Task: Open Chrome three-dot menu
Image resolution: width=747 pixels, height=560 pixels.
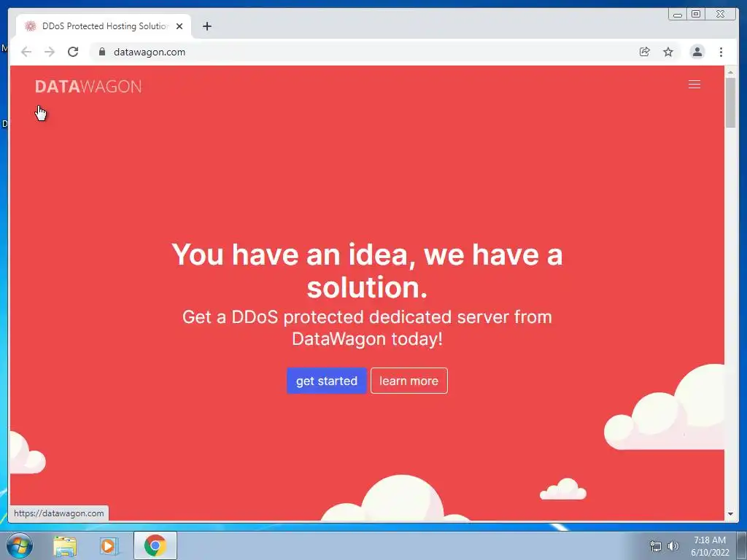Action: 721,52
